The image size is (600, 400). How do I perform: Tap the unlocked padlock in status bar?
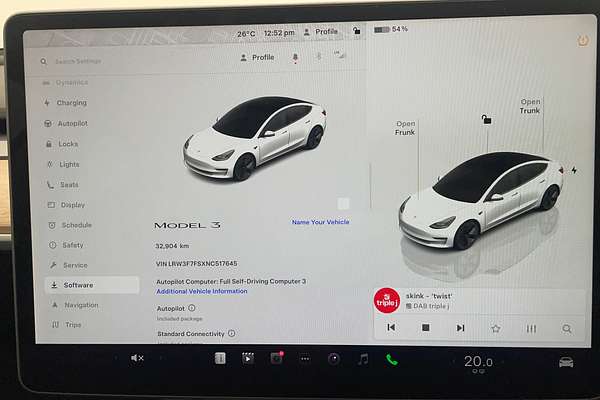point(356,31)
